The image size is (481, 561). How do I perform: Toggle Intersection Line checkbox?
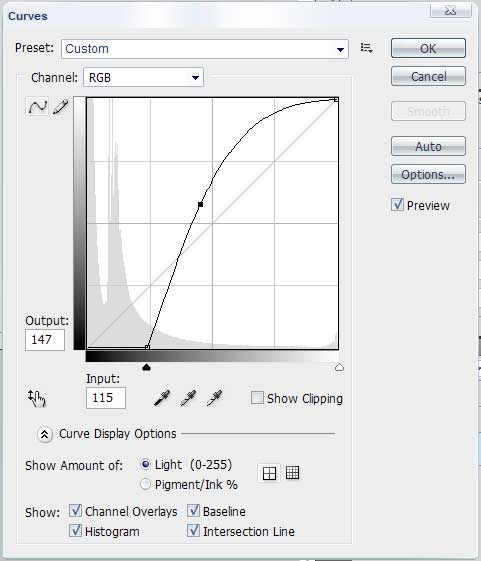193,531
